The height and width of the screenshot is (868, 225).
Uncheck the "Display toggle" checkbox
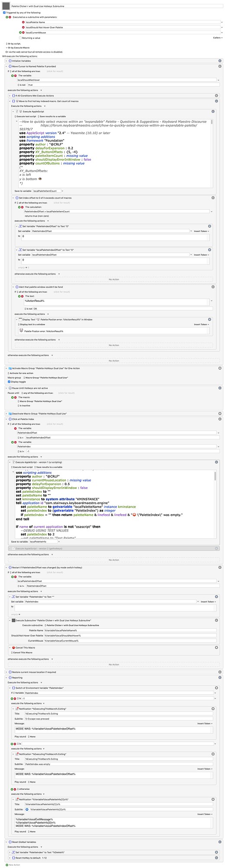10,382
